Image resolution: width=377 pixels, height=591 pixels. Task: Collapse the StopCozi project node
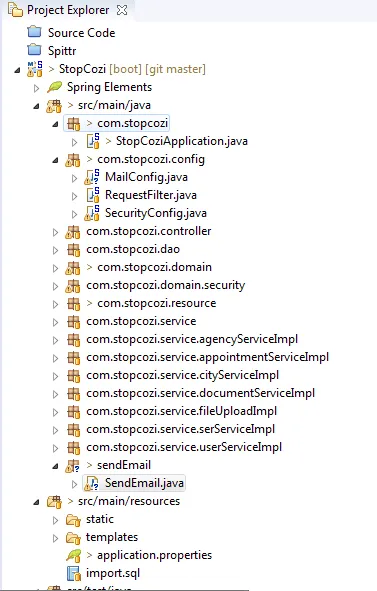coord(17,70)
